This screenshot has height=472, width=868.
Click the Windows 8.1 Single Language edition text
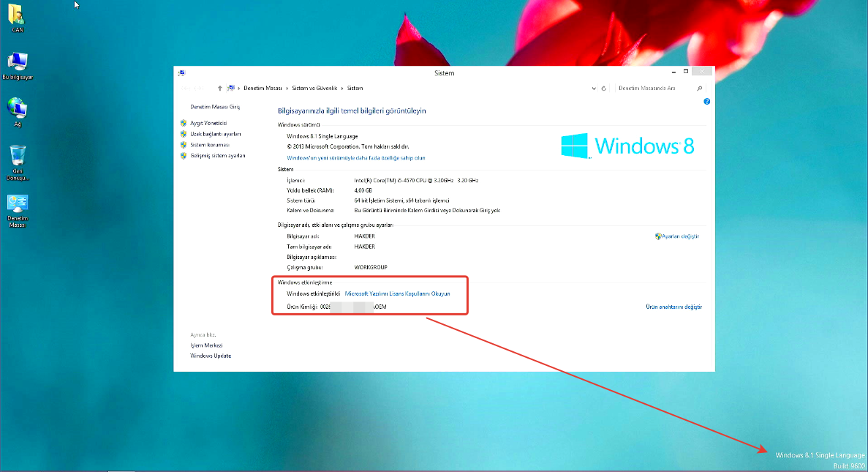pos(322,136)
